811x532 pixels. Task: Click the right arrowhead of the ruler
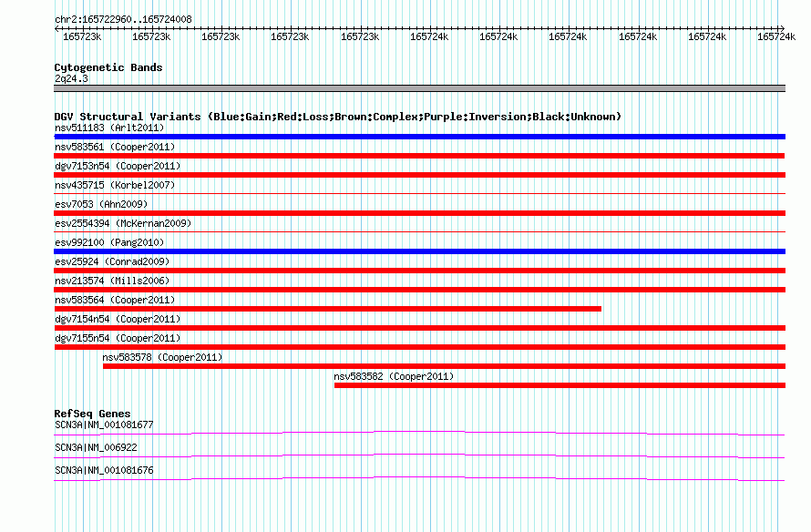[782, 28]
